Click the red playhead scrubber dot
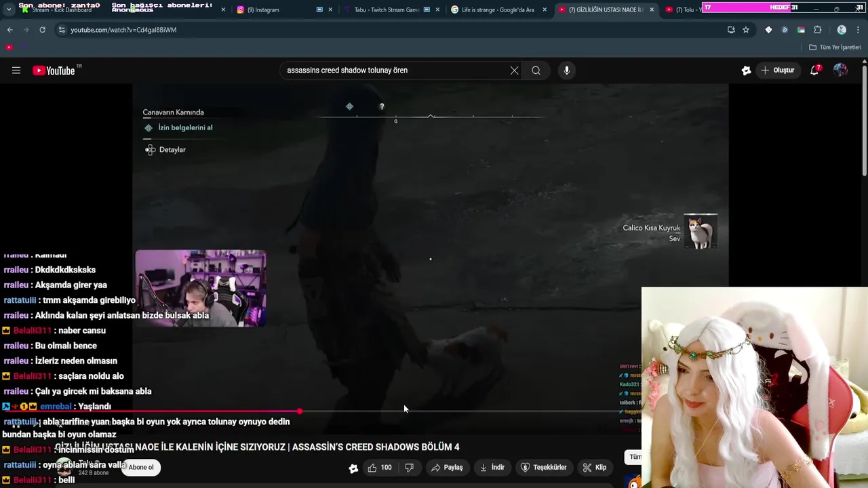Viewport: 868px width, 488px height. pos(300,411)
